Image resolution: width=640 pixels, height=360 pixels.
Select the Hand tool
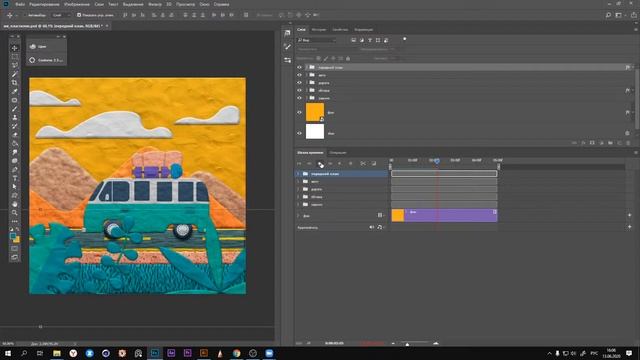coord(15,204)
